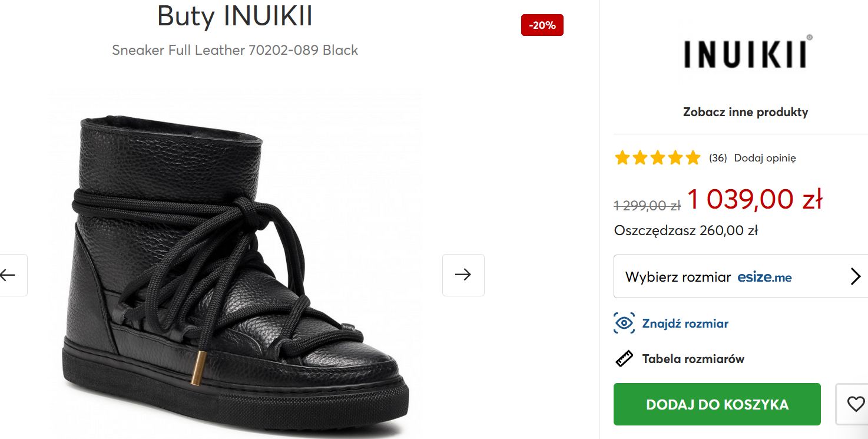This screenshot has width=868, height=439.
Task: Open the (36) reviews count link
Action: click(x=717, y=158)
